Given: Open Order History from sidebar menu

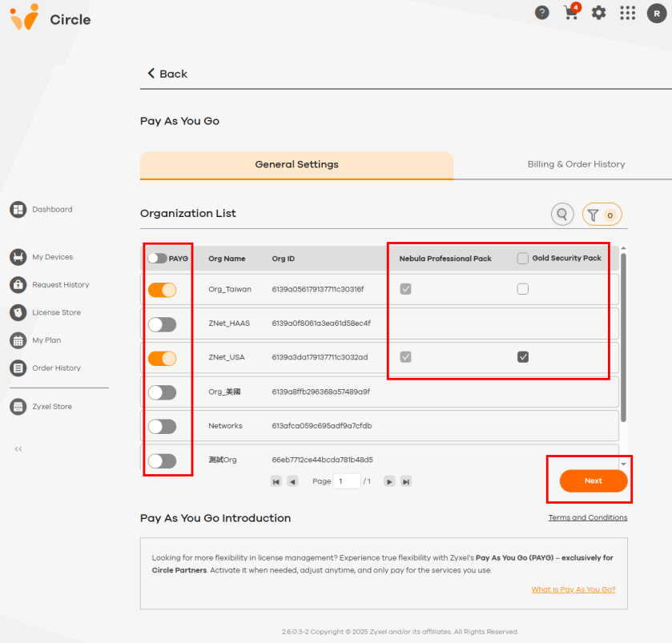Looking at the screenshot, I should pyautogui.click(x=56, y=368).
